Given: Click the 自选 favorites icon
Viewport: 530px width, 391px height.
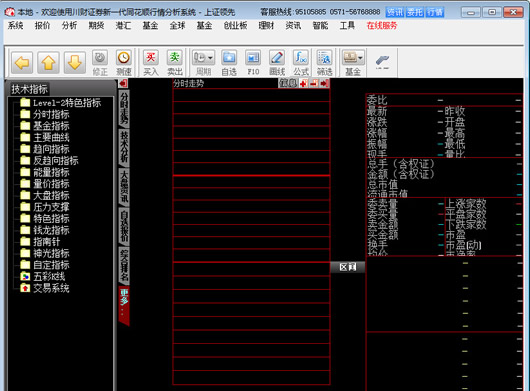Looking at the screenshot, I should click(229, 63).
